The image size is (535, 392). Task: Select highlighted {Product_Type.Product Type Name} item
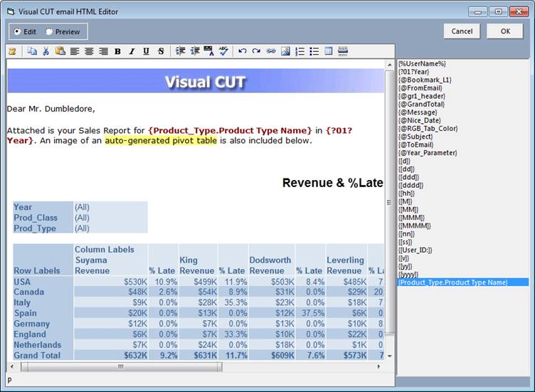point(463,282)
